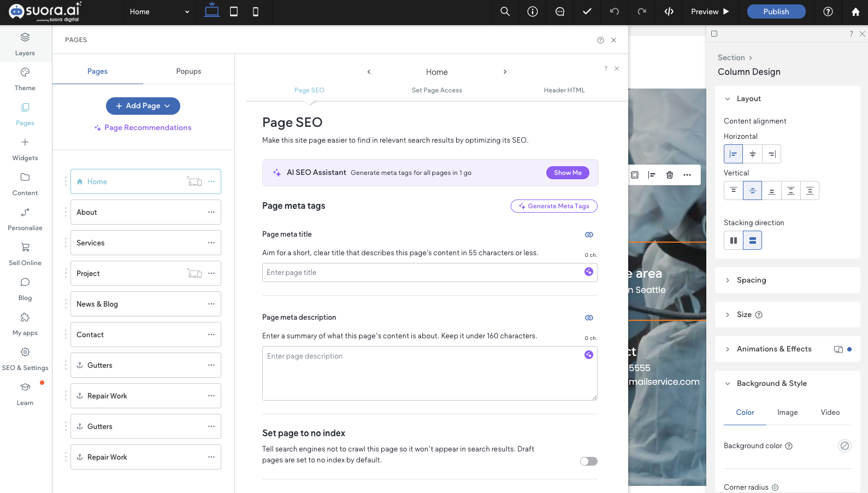Click the delete trash icon on canvas toolbar
Image resolution: width=868 pixels, height=493 pixels.
point(670,175)
